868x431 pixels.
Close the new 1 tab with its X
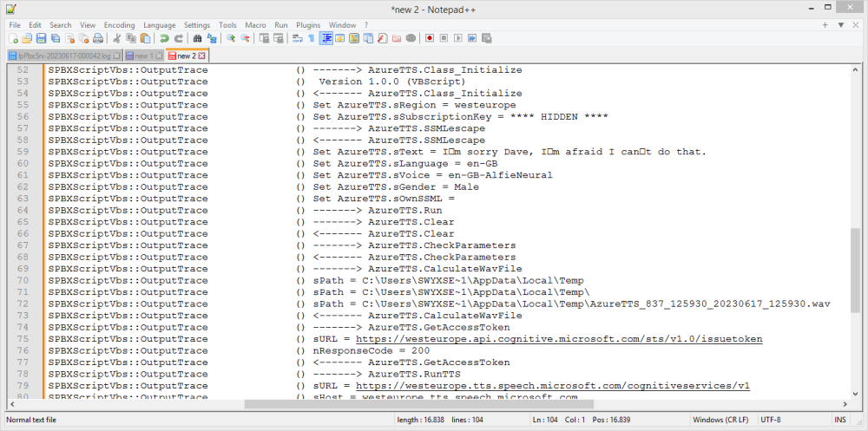point(160,56)
